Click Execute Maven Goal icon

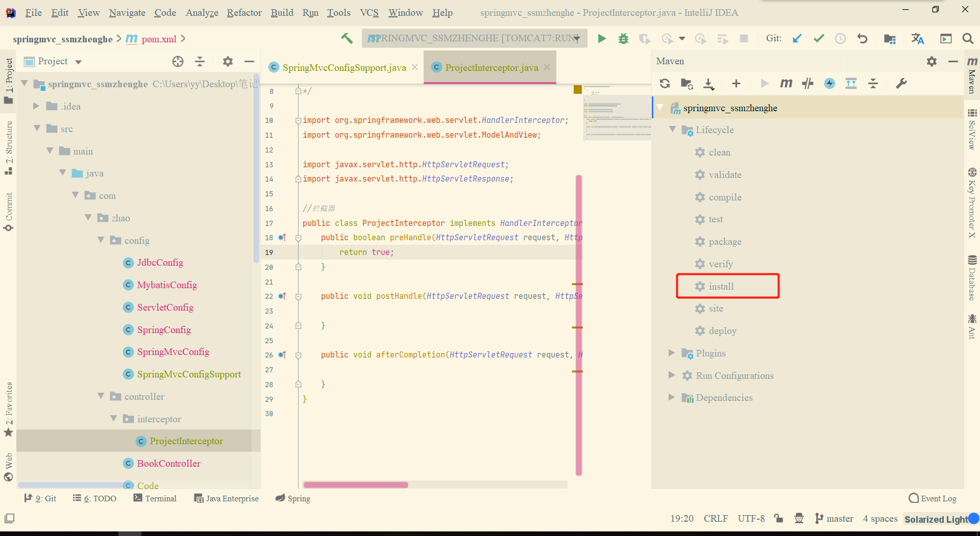(x=786, y=84)
